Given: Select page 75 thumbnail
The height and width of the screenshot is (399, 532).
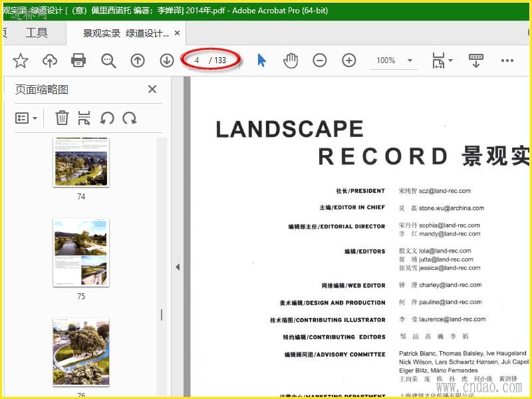Looking at the screenshot, I should [x=81, y=253].
